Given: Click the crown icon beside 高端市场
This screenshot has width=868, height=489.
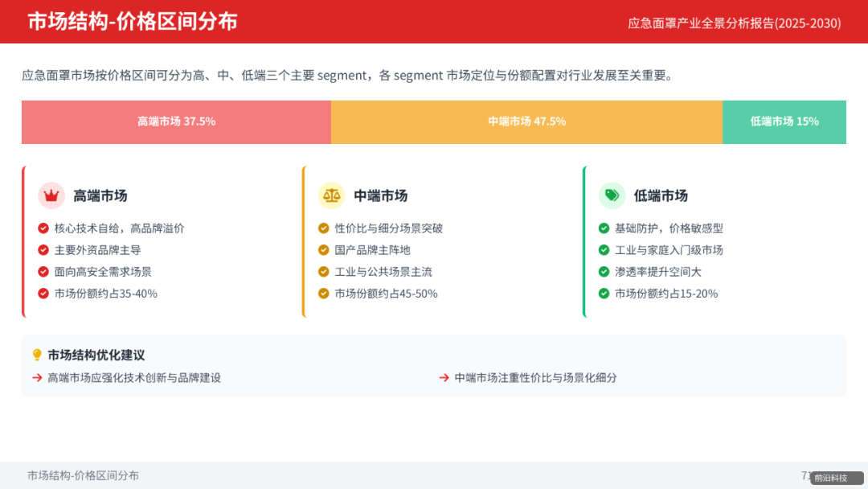Looking at the screenshot, I should pos(51,195).
